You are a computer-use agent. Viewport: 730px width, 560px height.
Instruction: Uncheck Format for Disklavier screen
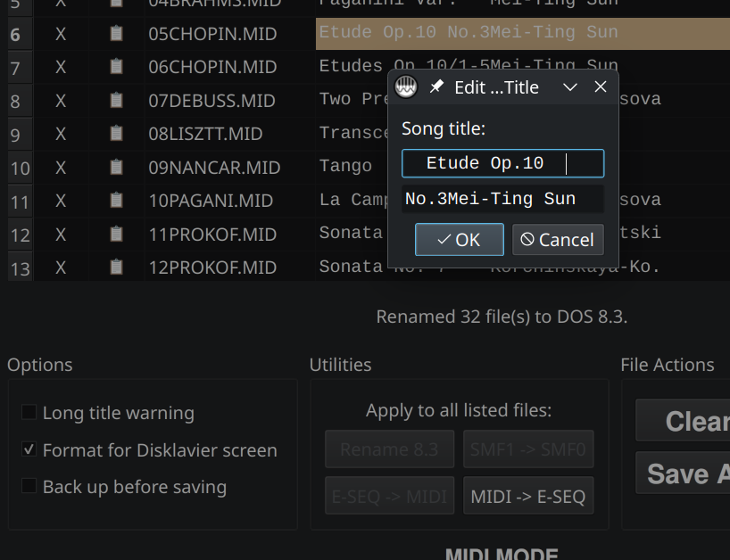click(x=29, y=450)
